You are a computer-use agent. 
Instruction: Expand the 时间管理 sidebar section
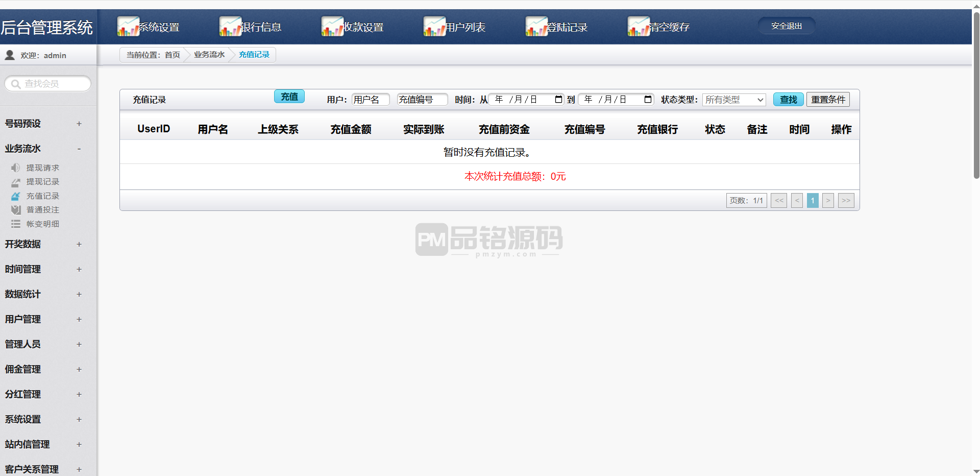79,269
